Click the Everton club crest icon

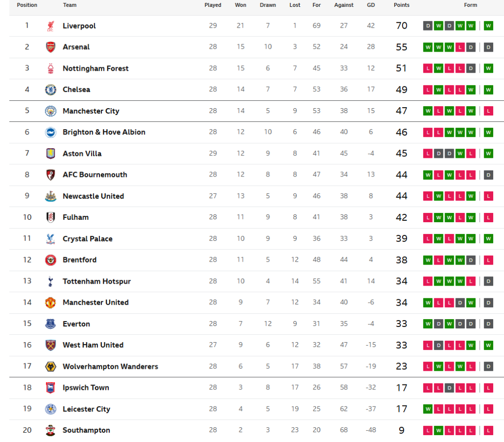(51, 324)
